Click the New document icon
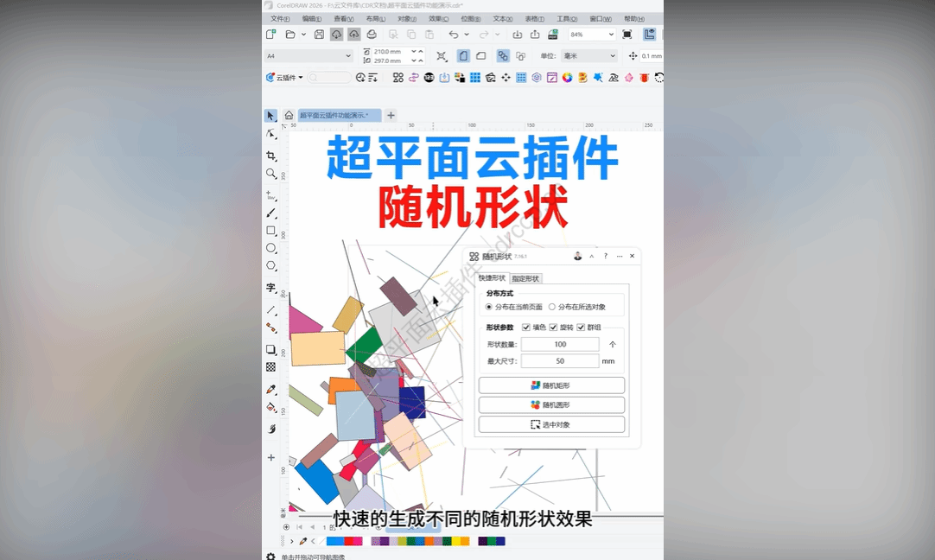 coord(270,35)
